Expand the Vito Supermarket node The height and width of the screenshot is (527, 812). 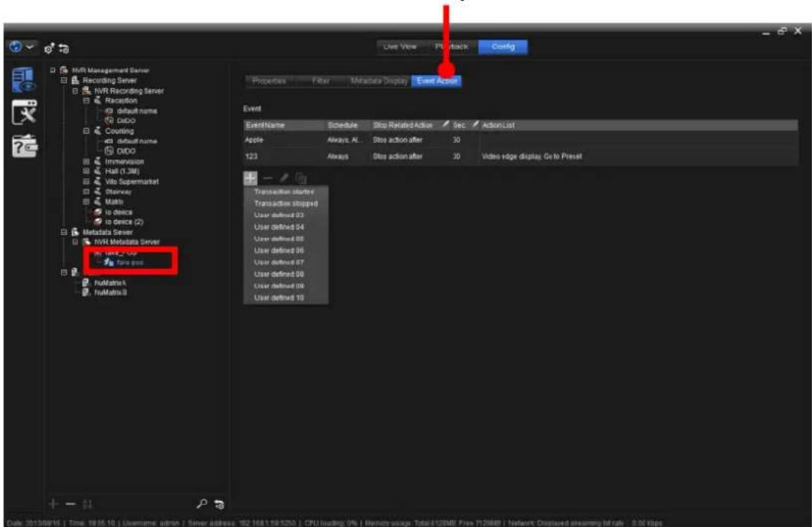point(86,181)
